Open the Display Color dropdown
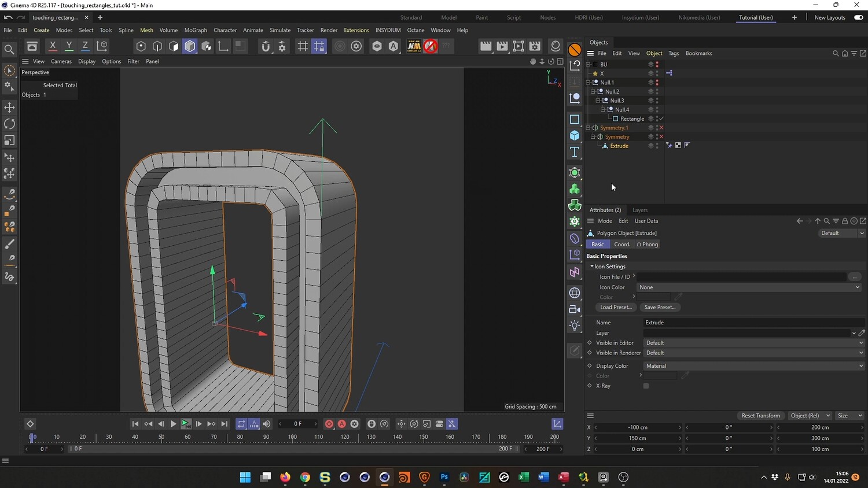 [753, 366]
